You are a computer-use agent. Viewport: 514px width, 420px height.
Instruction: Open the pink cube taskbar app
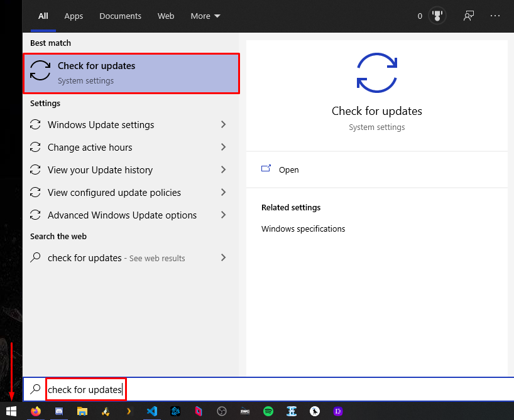tap(199, 411)
